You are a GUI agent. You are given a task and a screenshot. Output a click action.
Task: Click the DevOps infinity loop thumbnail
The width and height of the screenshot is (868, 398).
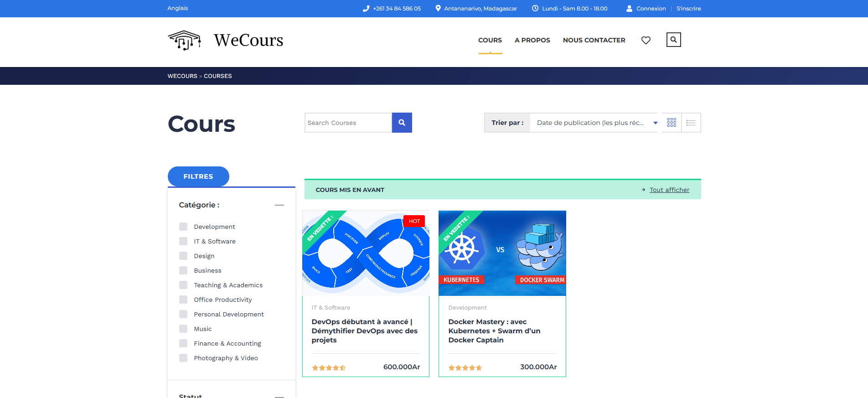pos(366,253)
